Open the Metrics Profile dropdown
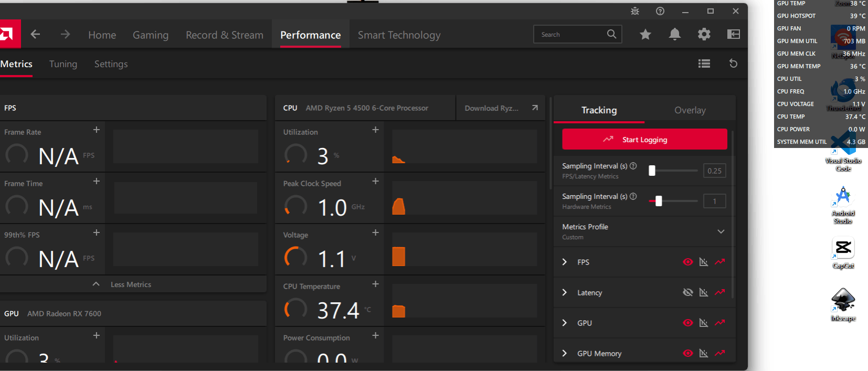The image size is (868, 371). point(721,231)
